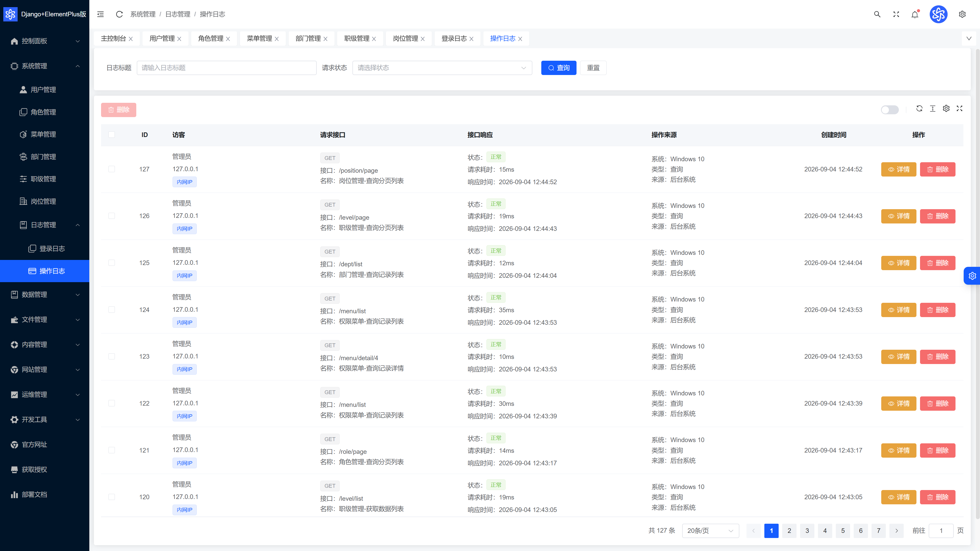980x551 pixels.
Task: Expand the 数据管理 sidebar menu
Action: click(x=44, y=295)
